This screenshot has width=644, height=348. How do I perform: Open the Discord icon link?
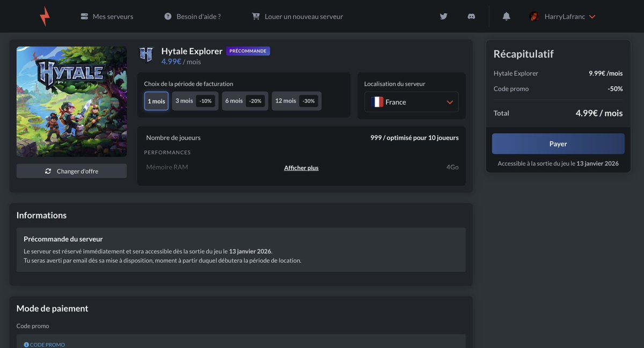(x=471, y=17)
